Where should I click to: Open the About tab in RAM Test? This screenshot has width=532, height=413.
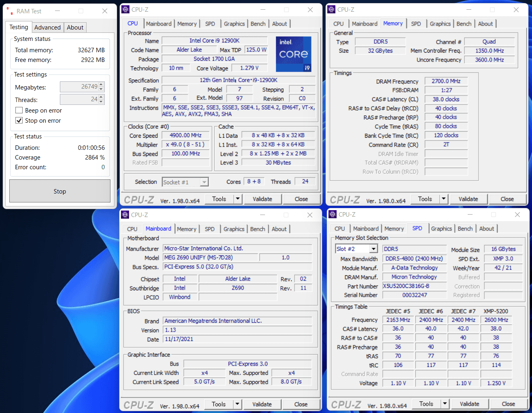tap(75, 28)
